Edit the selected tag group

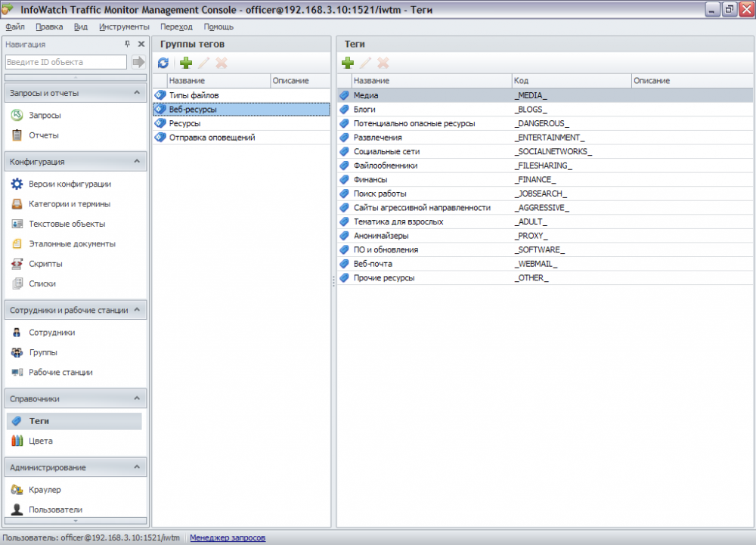tap(204, 63)
